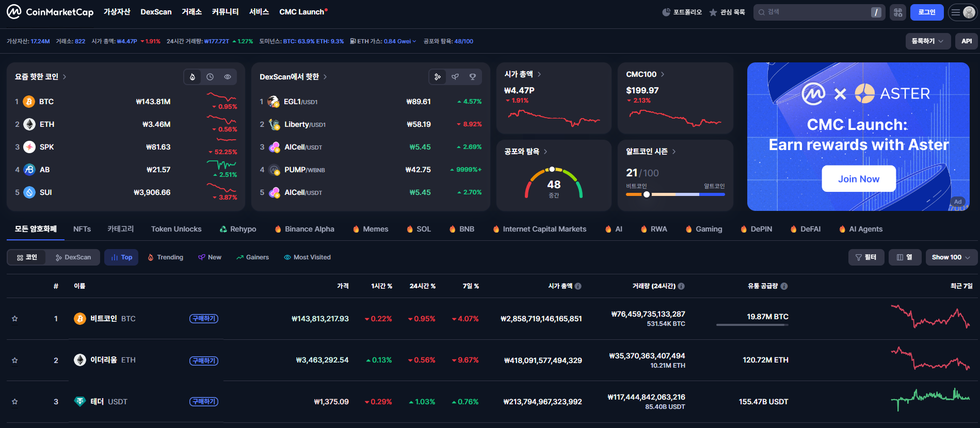Click the 24h volume info icon in header
The image size is (980, 428).
[x=681, y=286]
